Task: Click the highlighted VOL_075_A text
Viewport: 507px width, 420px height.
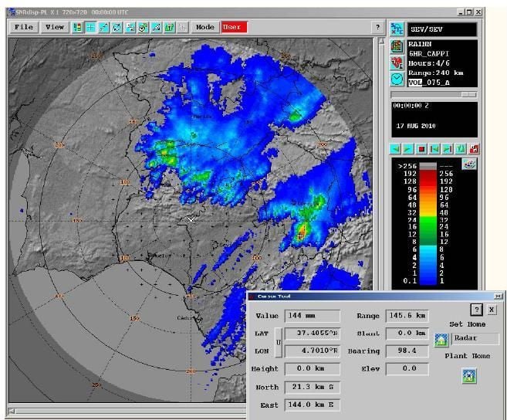Action: click(x=429, y=83)
